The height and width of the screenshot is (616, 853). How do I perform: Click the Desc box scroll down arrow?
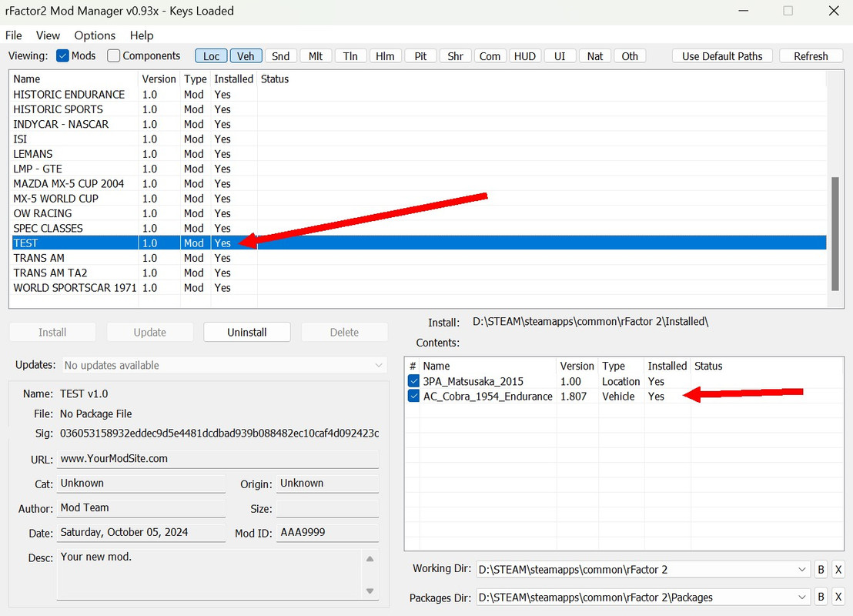pos(370,591)
